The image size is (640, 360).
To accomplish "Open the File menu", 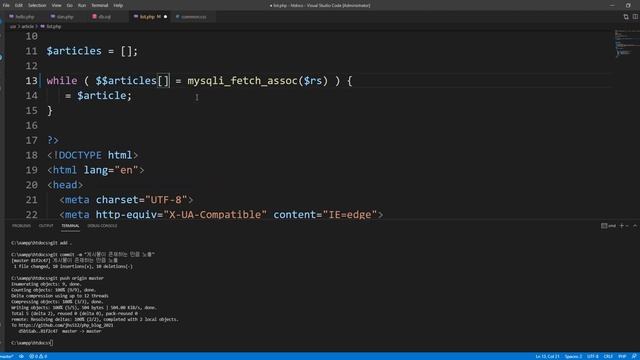I will [6, 5].
